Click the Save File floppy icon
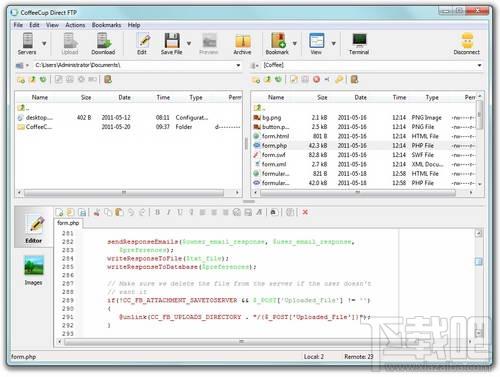Image resolution: width=500 pixels, height=377 pixels. coord(172,44)
